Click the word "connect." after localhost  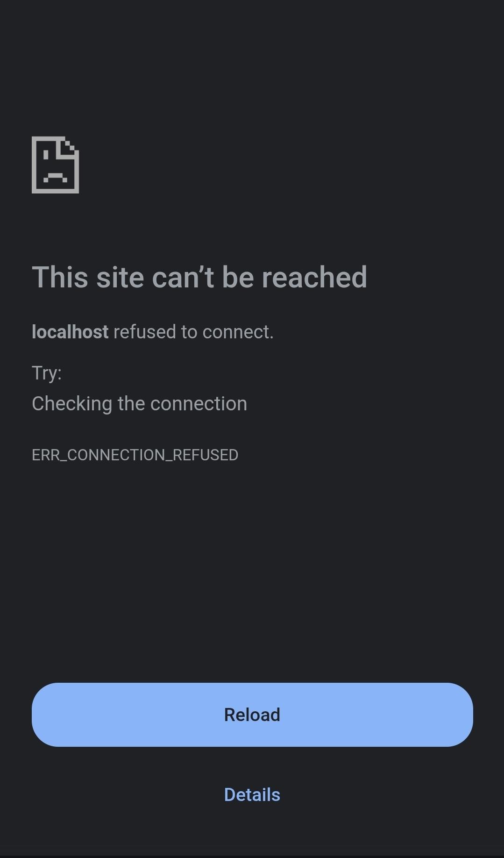click(x=238, y=332)
